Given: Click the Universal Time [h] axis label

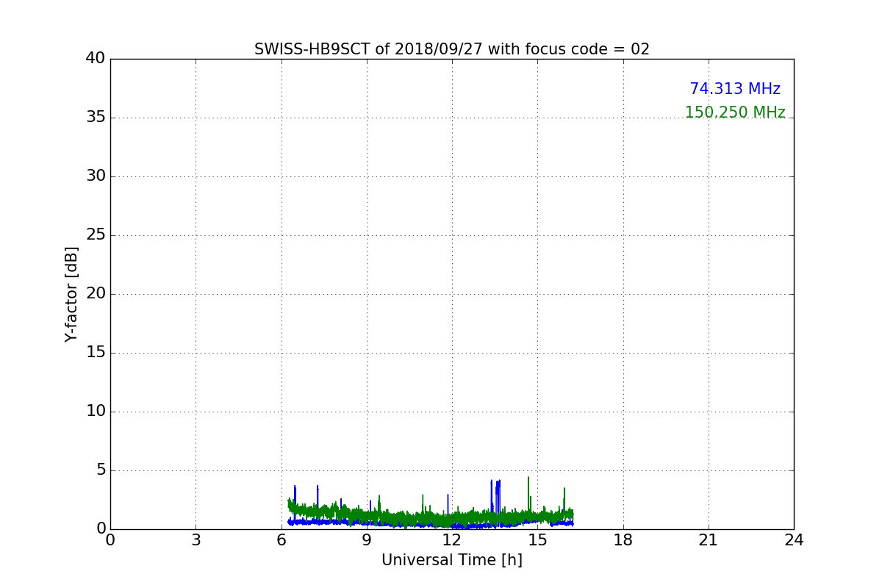Looking at the screenshot, I should pyautogui.click(x=452, y=560).
